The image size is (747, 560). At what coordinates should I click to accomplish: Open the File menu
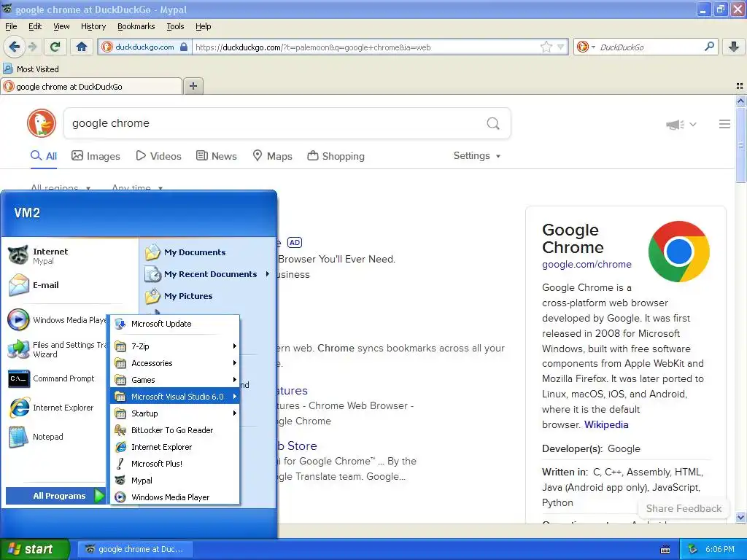(11, 26)
